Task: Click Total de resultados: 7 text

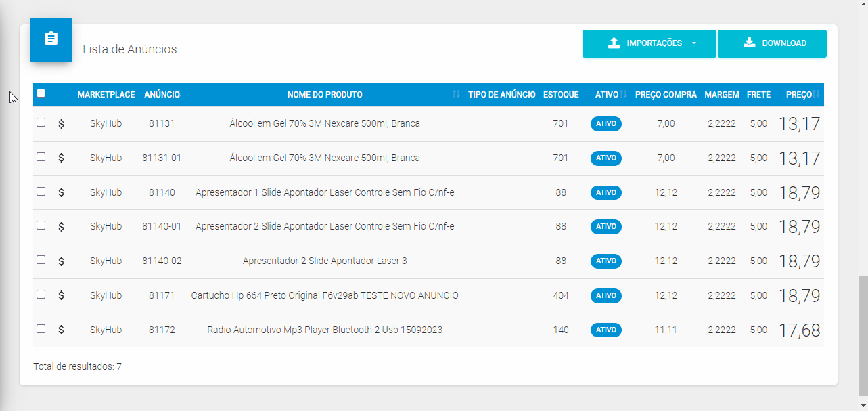Action: pos(77,366)
